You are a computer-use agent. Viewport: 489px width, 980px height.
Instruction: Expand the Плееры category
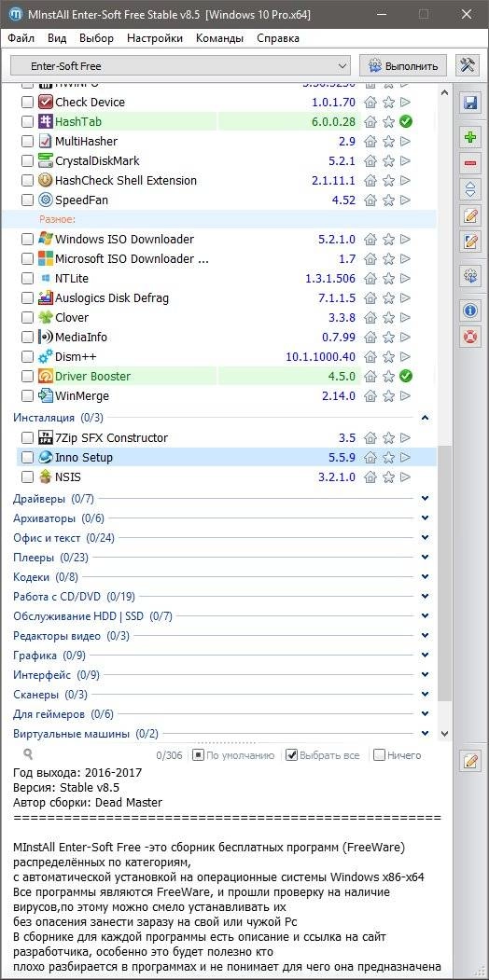(x=426, y=557)
